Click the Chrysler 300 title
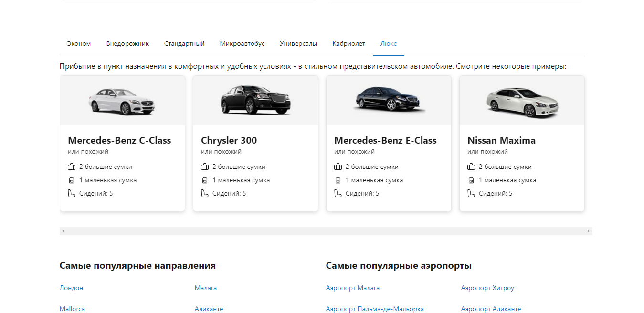 (x=229, y=140)
